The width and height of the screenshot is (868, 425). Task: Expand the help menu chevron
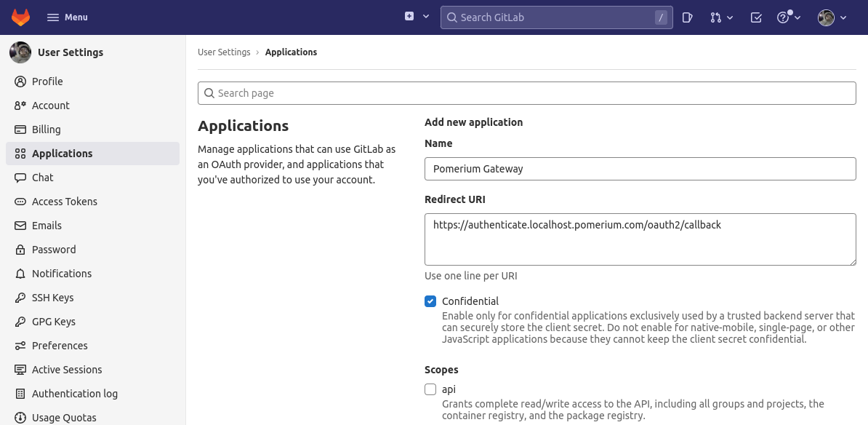(x=797, y=17)
